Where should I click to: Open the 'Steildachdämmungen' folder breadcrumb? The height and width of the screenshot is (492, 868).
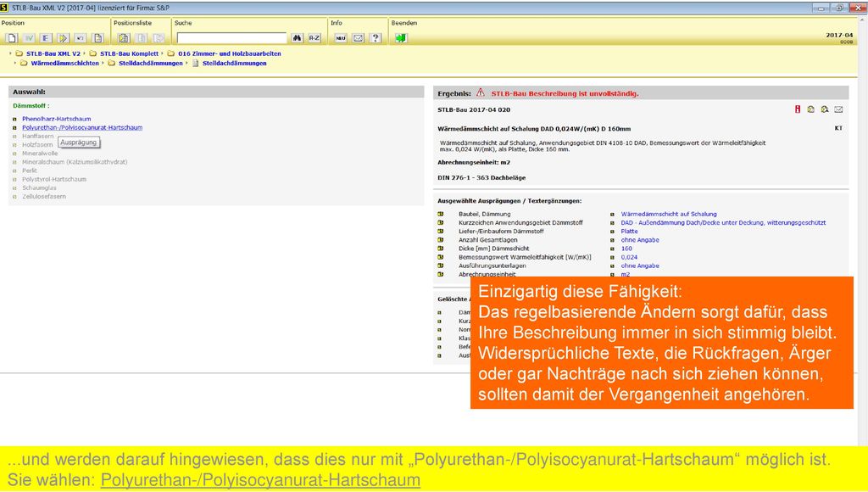[x=151, y=63]
